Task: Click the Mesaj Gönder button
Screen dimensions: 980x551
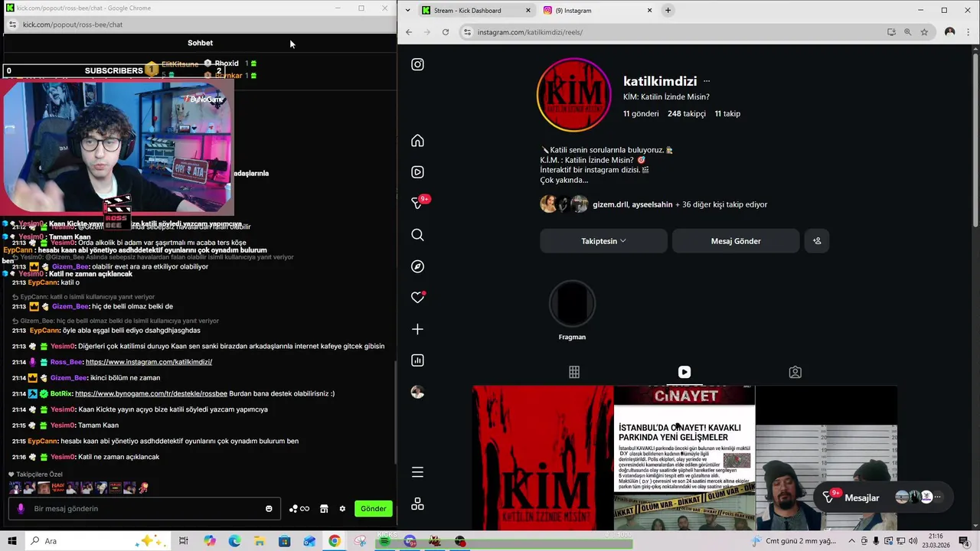Action: [736, 241]
